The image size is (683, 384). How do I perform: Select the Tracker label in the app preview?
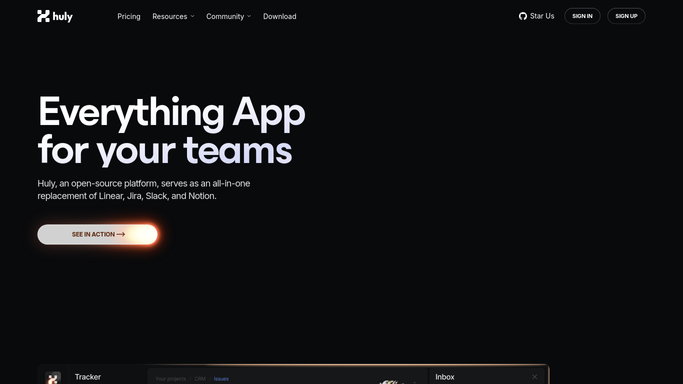tap(88, 377)
